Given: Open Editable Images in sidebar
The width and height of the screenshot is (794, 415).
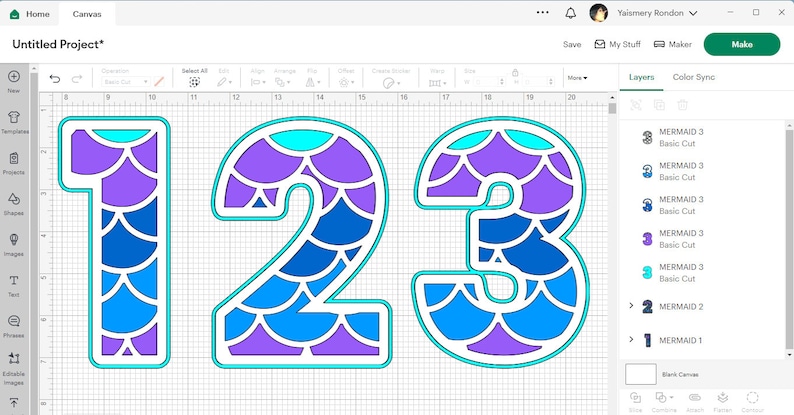Looking at the screenshot, I should coord(14,358).
